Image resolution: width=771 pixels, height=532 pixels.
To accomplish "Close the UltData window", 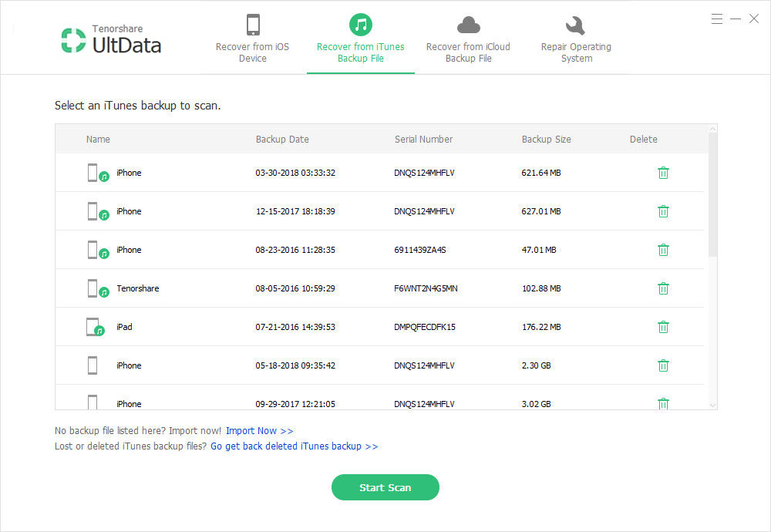I will pos(754,19).
